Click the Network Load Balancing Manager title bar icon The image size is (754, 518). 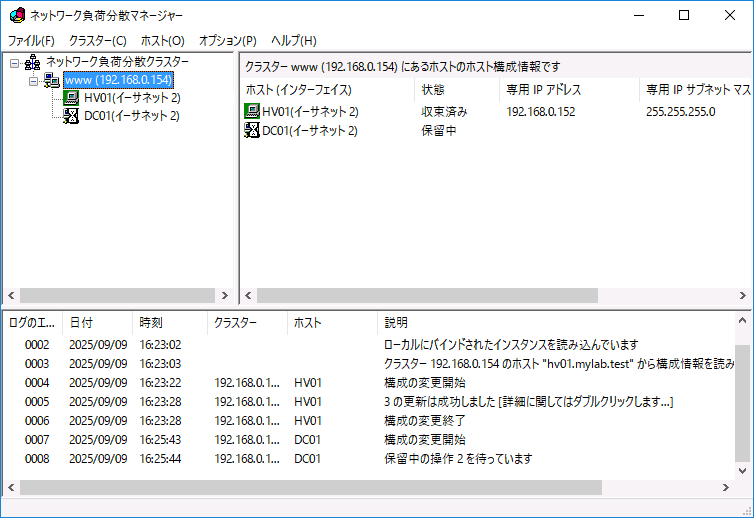click(x=17, y=15)
